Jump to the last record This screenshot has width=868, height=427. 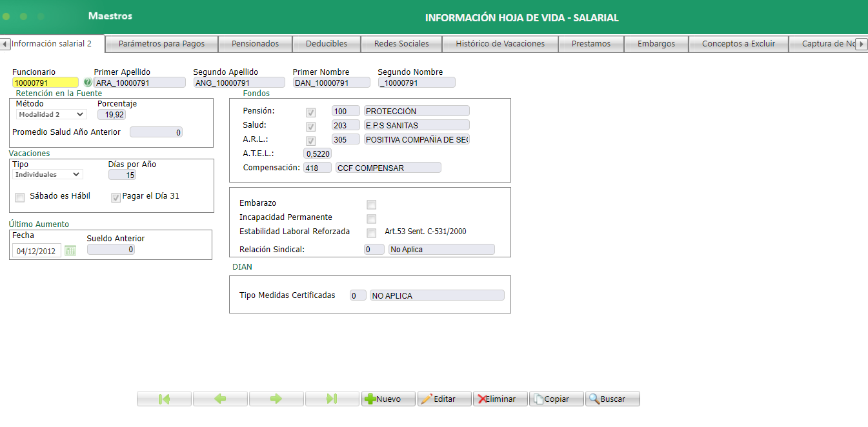click(x=332, y=398)
